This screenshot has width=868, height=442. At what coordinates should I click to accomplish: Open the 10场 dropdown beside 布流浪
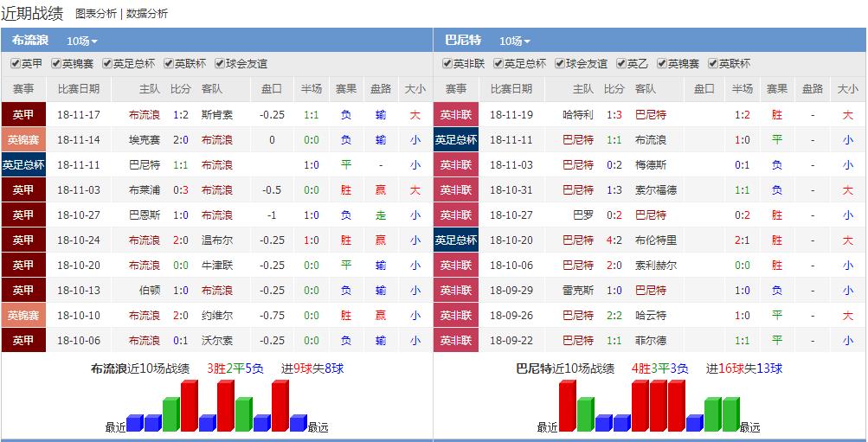(81, 41)
